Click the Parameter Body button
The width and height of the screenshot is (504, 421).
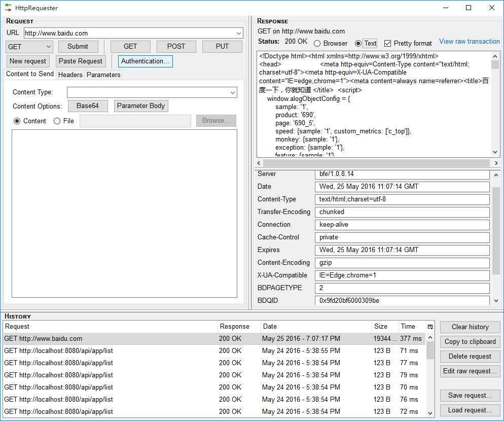141,106
